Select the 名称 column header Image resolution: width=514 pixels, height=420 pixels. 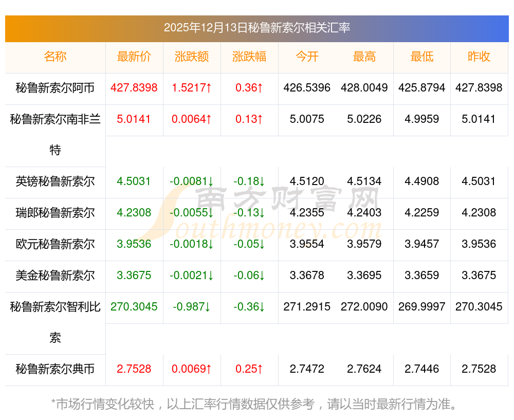click(55, 57)
